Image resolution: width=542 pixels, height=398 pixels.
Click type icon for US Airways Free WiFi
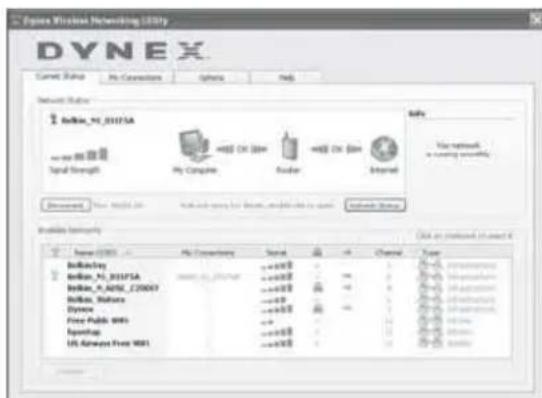430,343
